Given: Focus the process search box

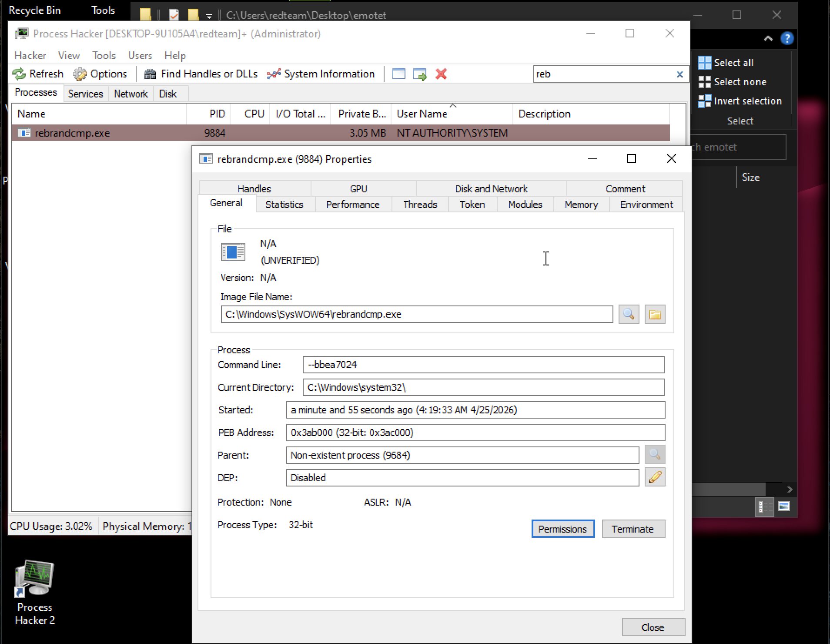Looking at the screenshot, I should click(x=604, y=74).
